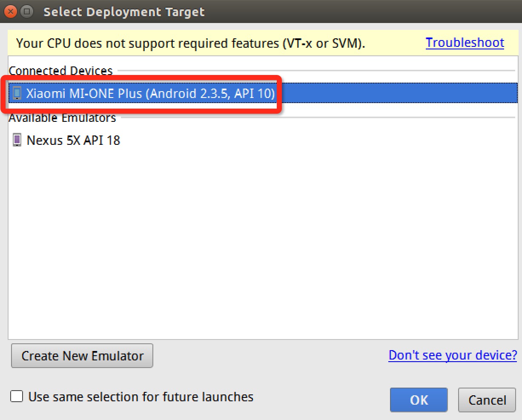Click the Connected Devices section header
Viewport: 522px width, 420px height.
[60, 70]
